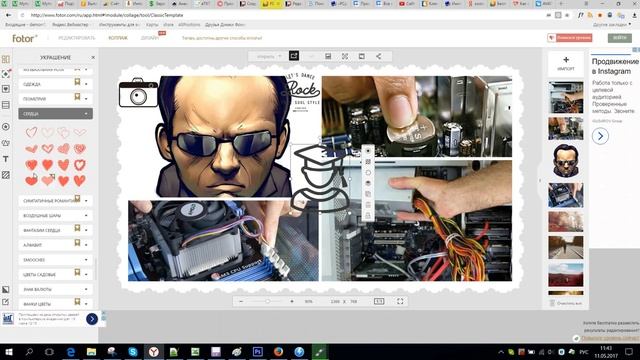The height and width of the screenshot is (360, 640).
Task: Click the circle icon in floating sticker toolbar
Action: coord(368,173)
